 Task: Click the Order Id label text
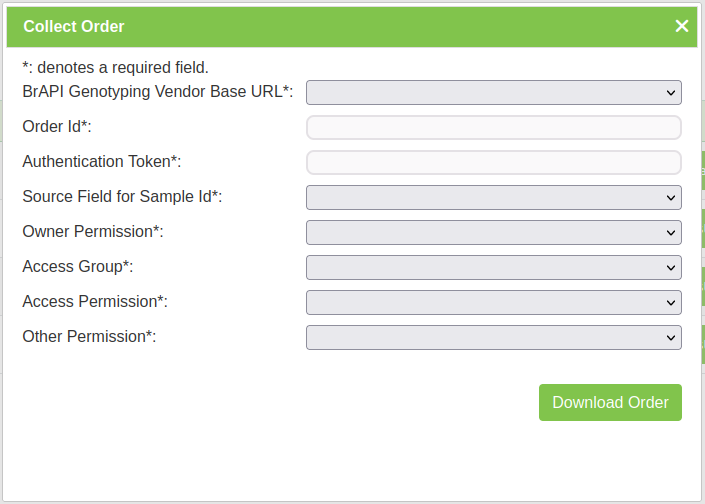point(57,127)
